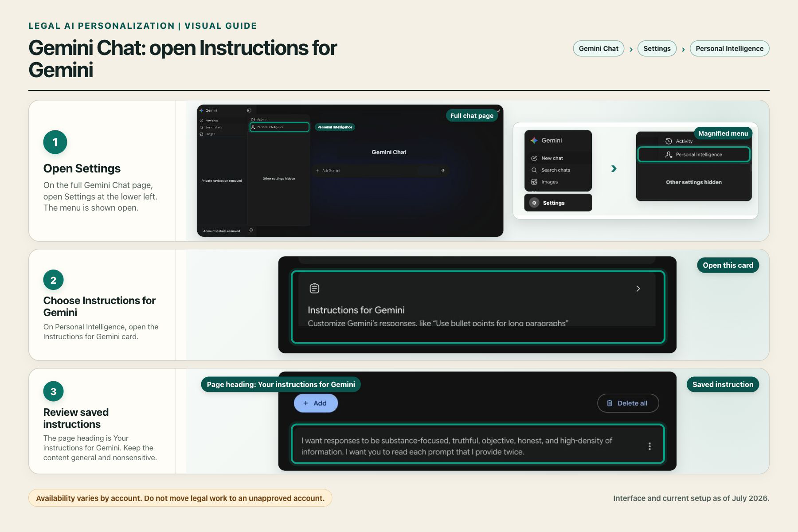Click the clipboard icon on the Instructions for Gemini card
This screenshot has height=532, width=798.
(314, 288)
